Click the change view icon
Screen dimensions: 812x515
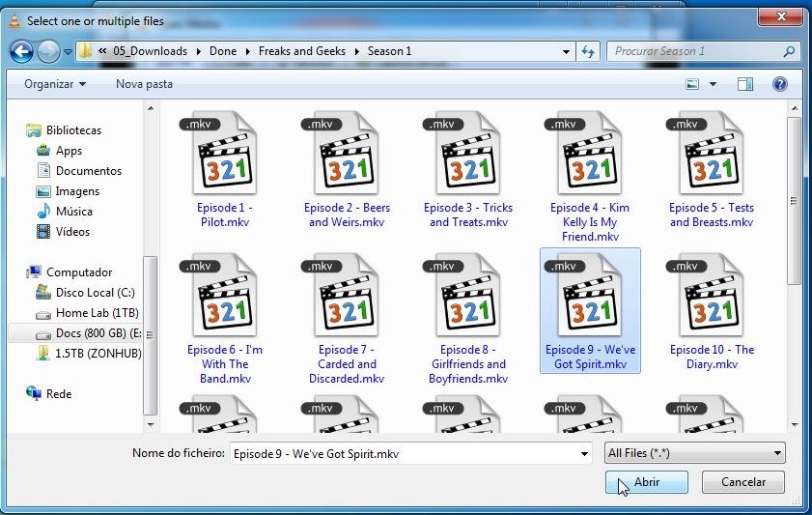click(692, 84)
